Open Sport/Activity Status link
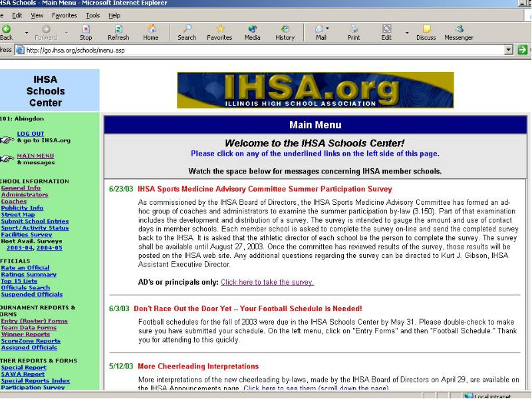532x399 pixels. point(35,228)
